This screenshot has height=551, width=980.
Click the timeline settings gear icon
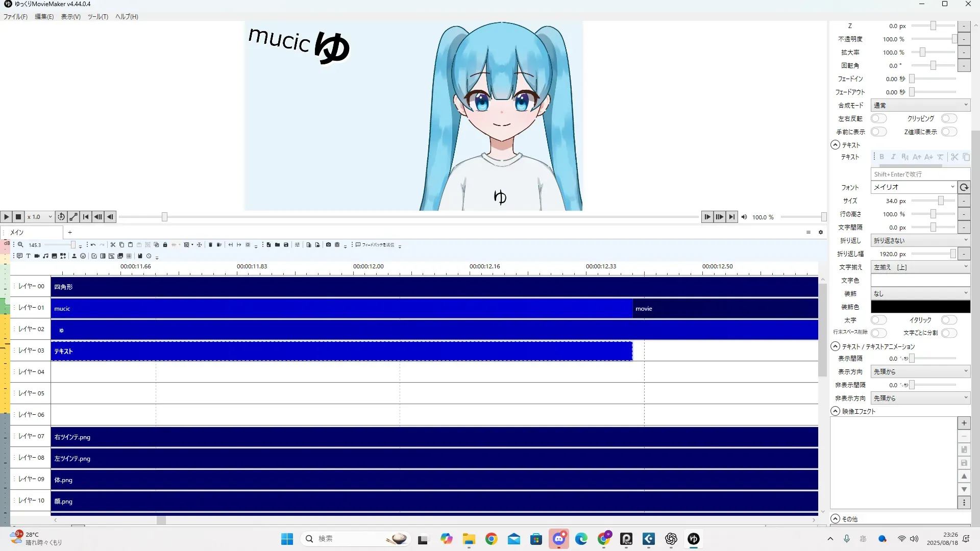pyautogui.click(x=821, y=232)
